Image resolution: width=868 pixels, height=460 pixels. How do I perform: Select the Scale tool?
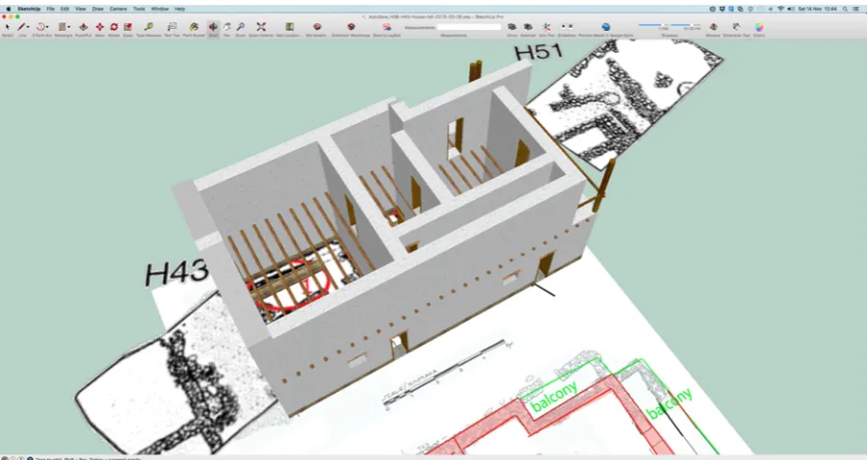coord(128,27)
